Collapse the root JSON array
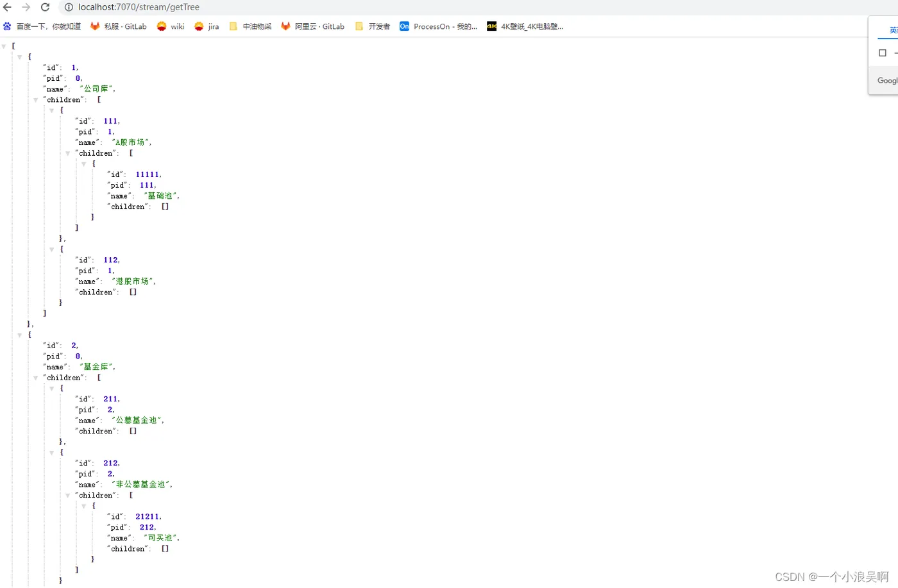The image size is (898, 588). pyautogui.click(x=4, y=46)
